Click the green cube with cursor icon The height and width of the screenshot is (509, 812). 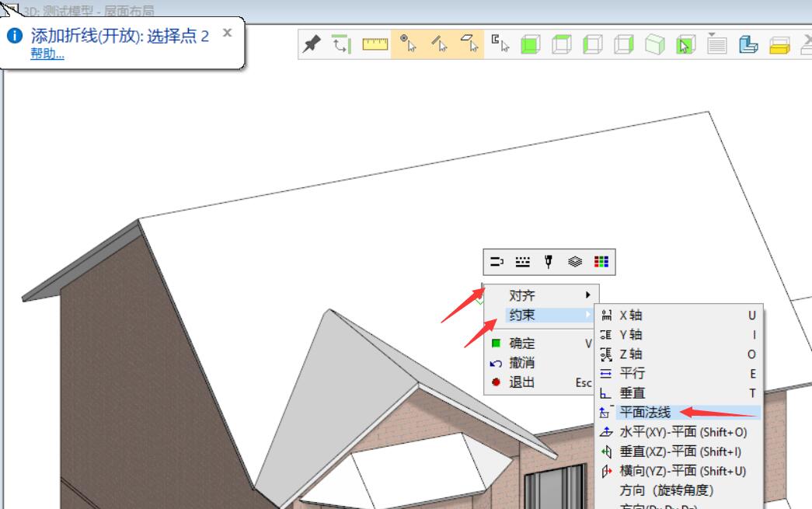coord(685,44)
